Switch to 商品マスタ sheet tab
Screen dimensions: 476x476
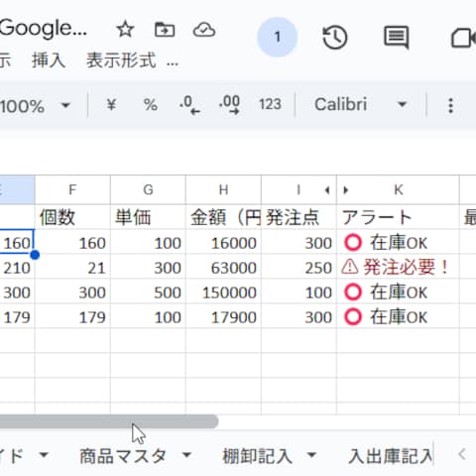[x=123, y=456]
